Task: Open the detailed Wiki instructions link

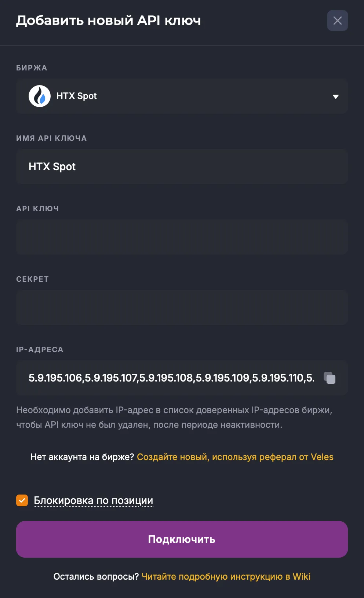Action: [226, 577]
